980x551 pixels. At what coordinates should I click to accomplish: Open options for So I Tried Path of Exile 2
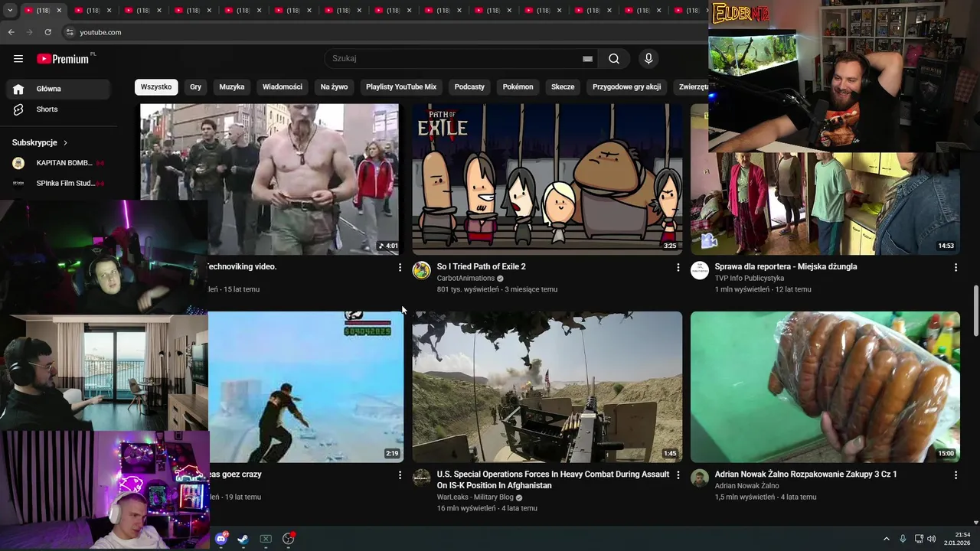point(678,267)
